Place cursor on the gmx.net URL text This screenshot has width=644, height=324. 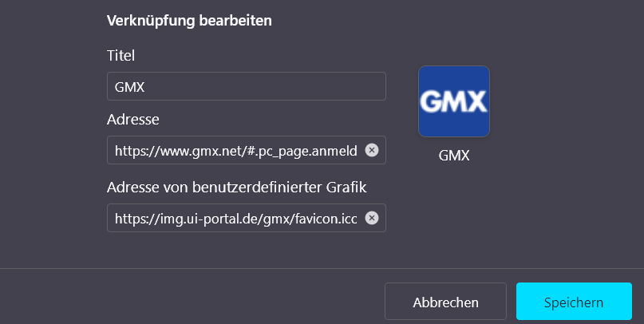point(235,150)
